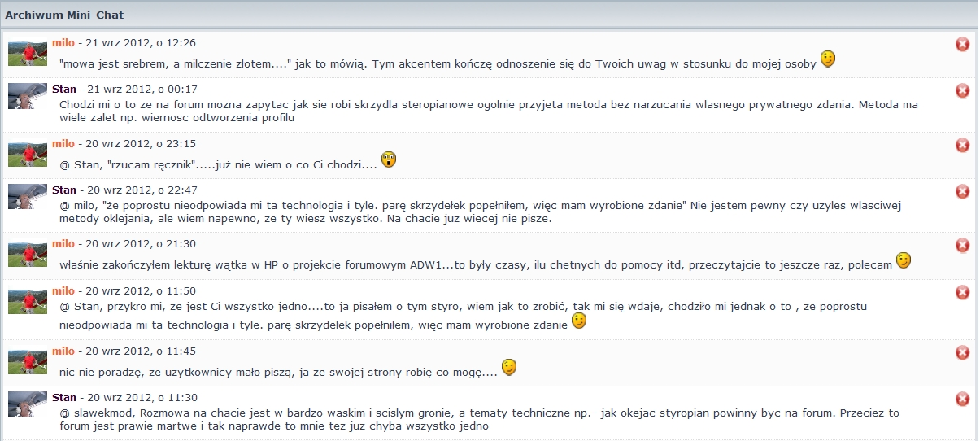Viewport: 980px width, 441px height.
Task: Delete milo's message from 21 wrz 12:26
Action: coord(962,44)
